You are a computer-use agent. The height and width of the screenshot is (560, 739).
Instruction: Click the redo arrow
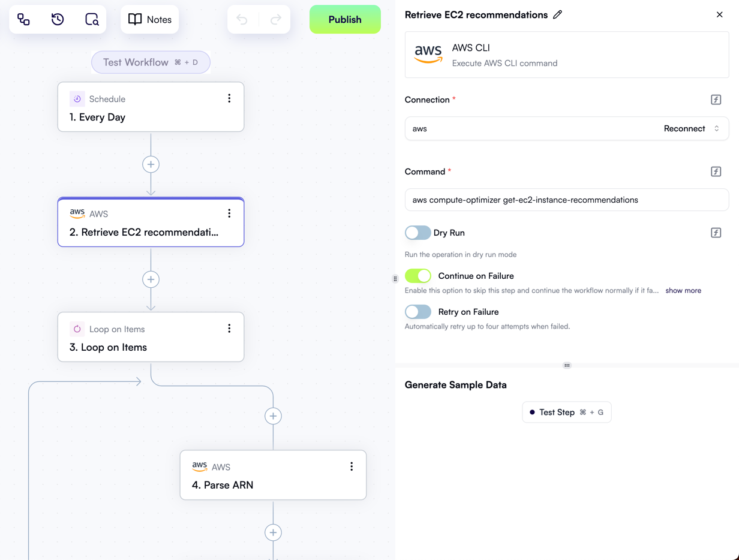point(276,20)
